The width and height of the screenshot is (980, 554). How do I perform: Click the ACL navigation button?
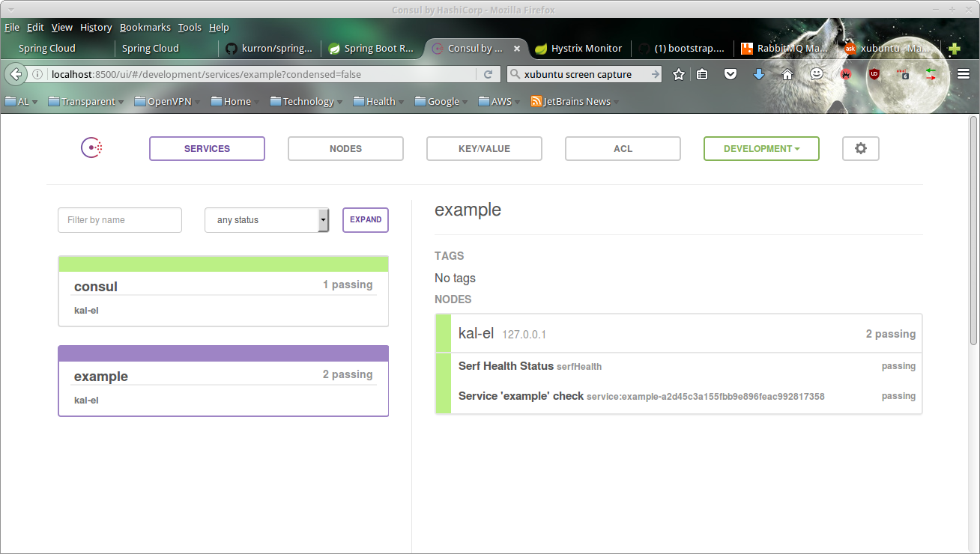coord(623,148)
